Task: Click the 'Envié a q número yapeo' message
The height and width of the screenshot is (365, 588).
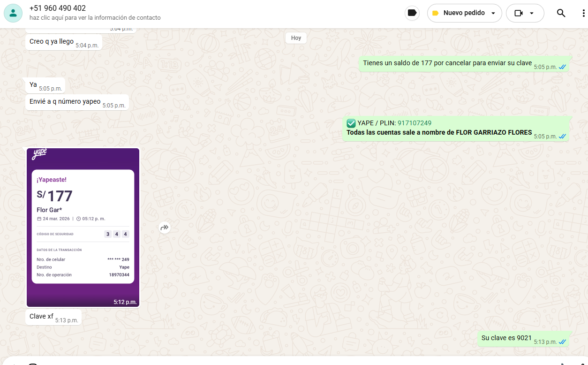Action: point(65,102)
